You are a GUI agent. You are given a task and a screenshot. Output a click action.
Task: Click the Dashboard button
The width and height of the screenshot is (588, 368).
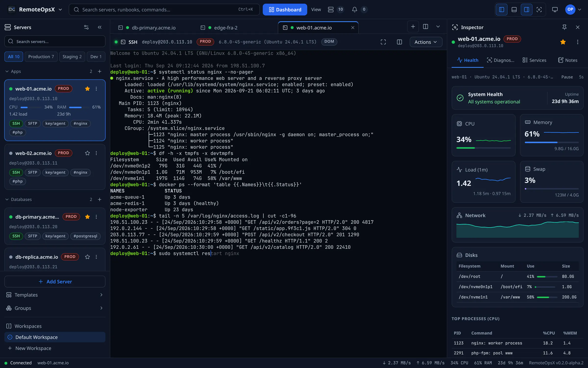(285, 10)
